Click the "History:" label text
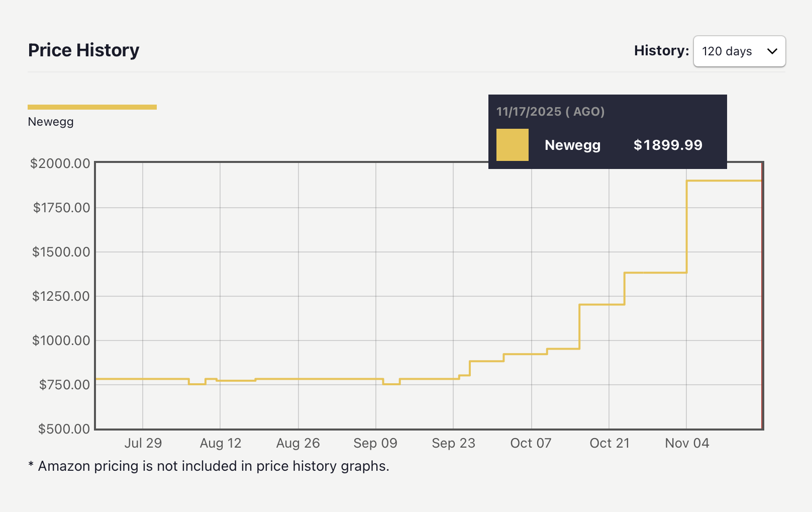This screenshot has height=512, width=812. pyautogui.click(x=661, y=51)
